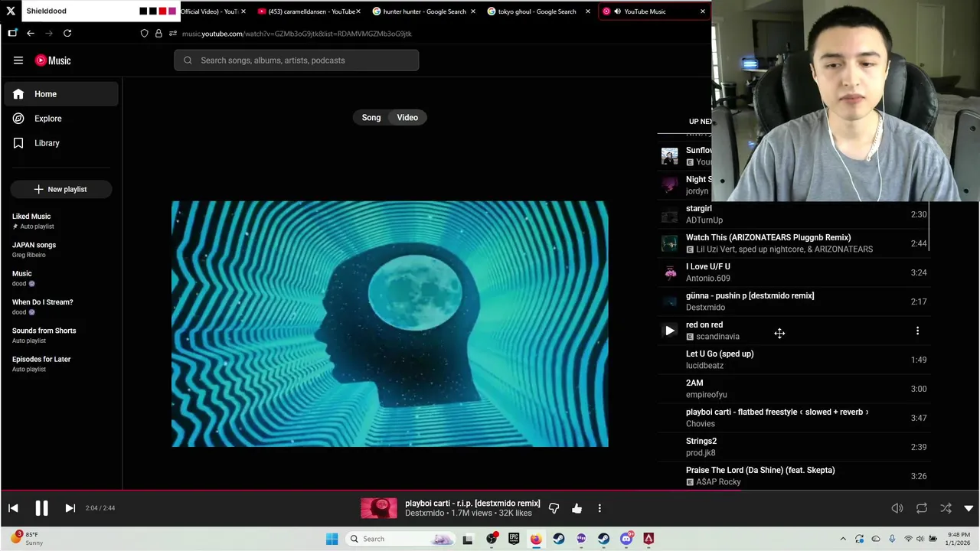Image resolution: width=980 pixels, height=551 pixels.
Task: Reload the page with refresh icon
Action: (x=67, y=33)
